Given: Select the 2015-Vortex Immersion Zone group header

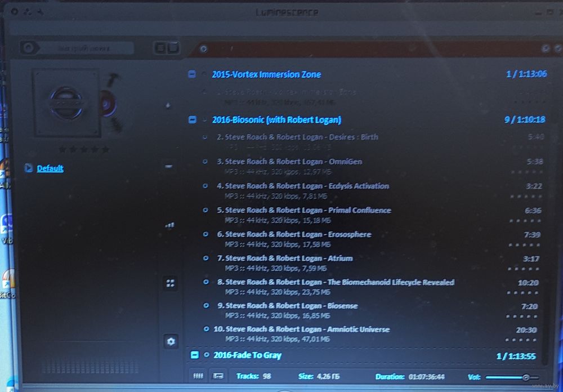Looking at the screenshot, I should coord(266,74).
